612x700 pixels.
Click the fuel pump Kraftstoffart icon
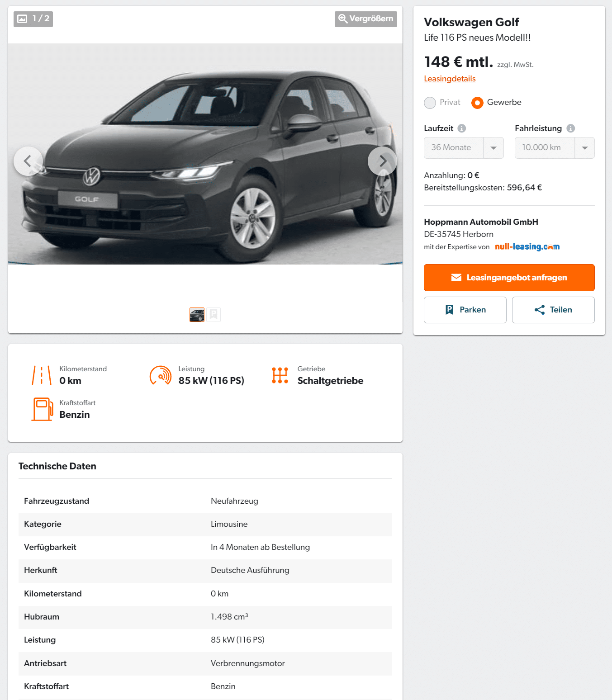tap(42, 409)
